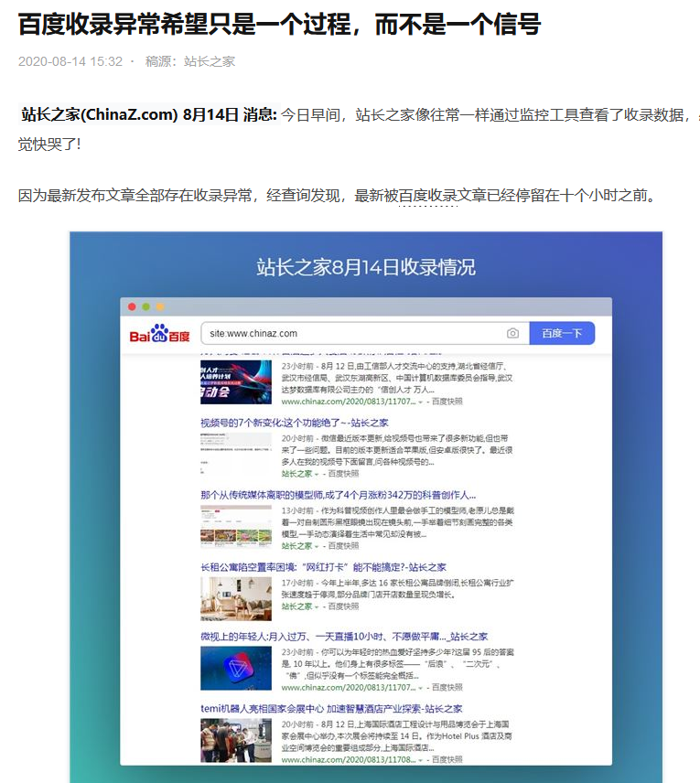This screenshot has height=783, width=700.
Task: Click the camera image-search icon
Action: click(x=512, y=333)
